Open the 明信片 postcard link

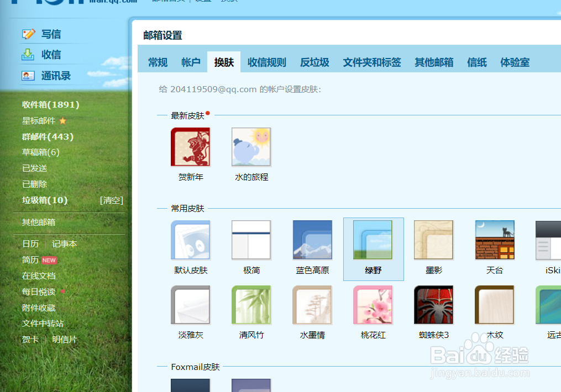click(x=65, y=340)
